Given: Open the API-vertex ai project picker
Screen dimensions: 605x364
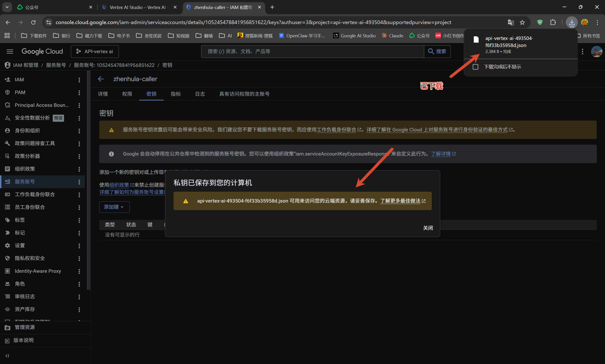Looking at the screenshot, I should (95, 52).
